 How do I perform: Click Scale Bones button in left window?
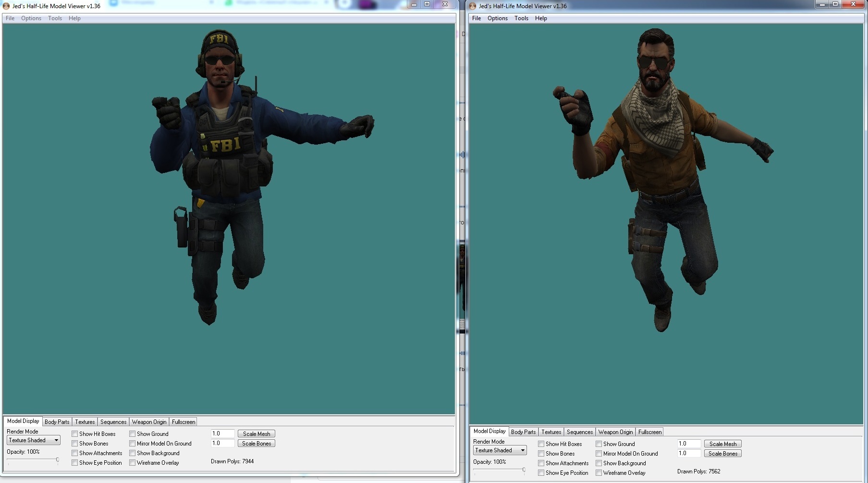click(x=257, y=443)
